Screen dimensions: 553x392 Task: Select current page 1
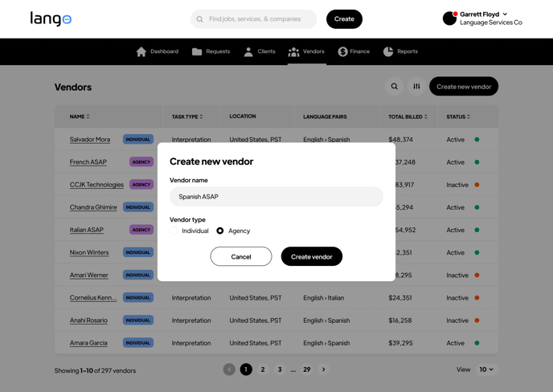click(246, 370)
